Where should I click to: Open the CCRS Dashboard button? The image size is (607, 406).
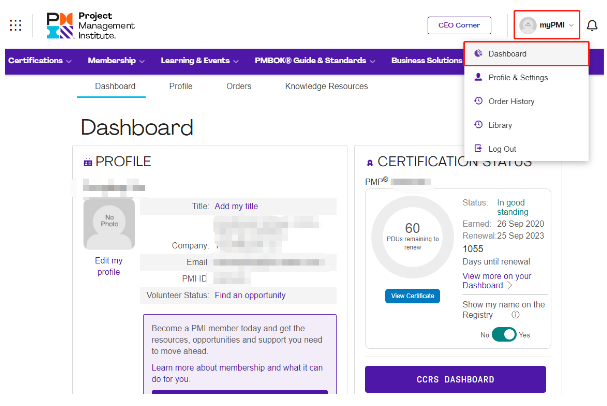[x=455, y=380]
